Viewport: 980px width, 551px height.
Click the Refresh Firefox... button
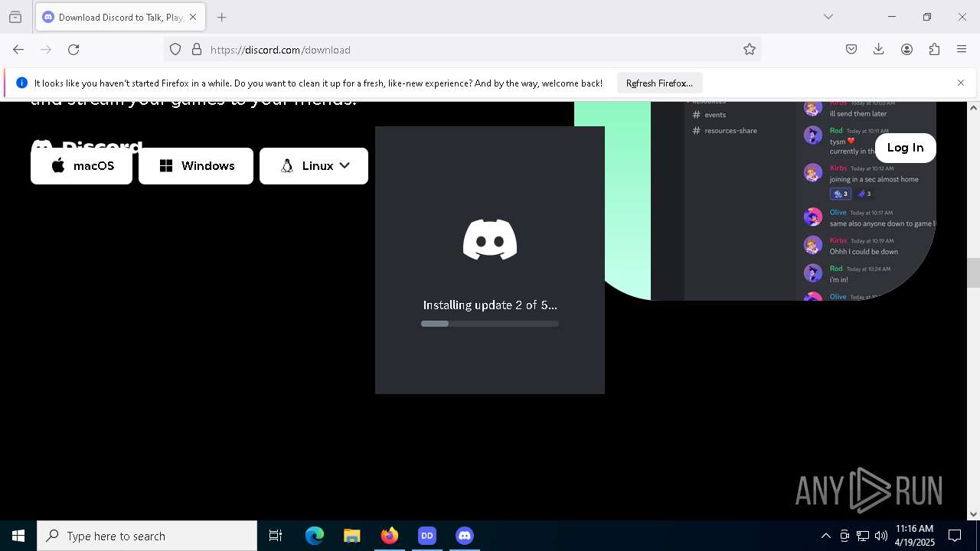[x=659, y=83]
